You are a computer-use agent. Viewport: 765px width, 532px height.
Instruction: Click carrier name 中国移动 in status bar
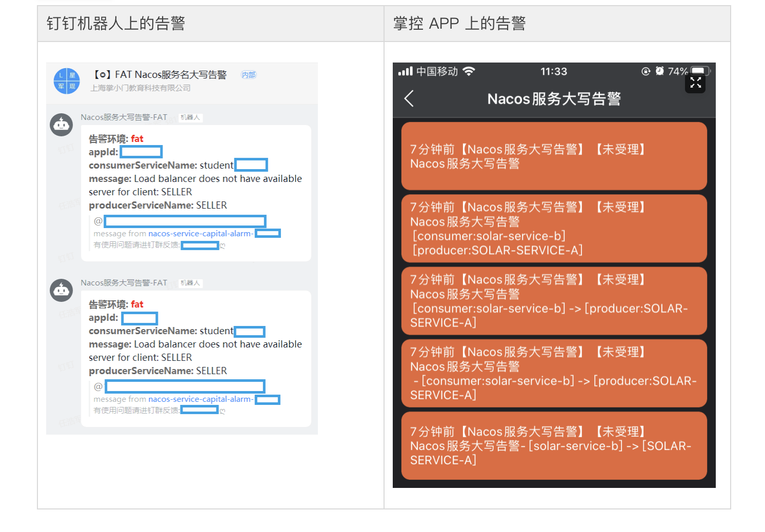click(437, 71)
